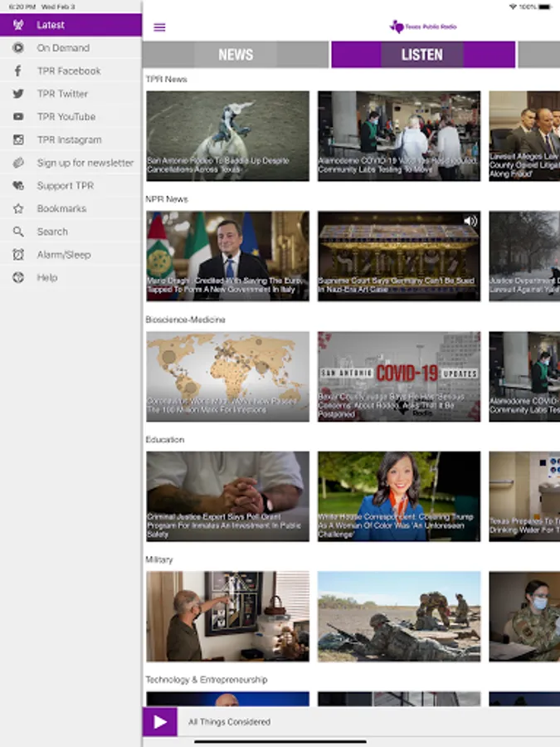Open San Antonio Rodeo story thumbnail

click(227, 136)
